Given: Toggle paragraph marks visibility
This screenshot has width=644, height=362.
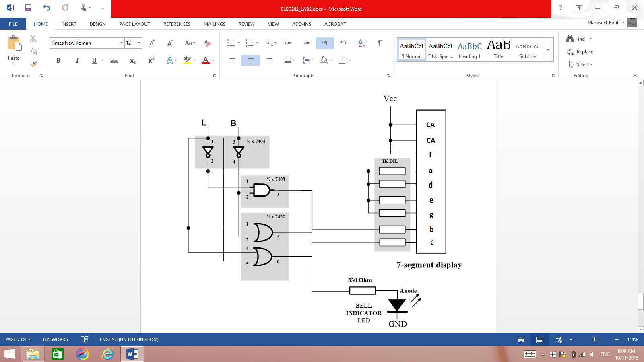Looking at the screenshot, I should pos(380,43).
